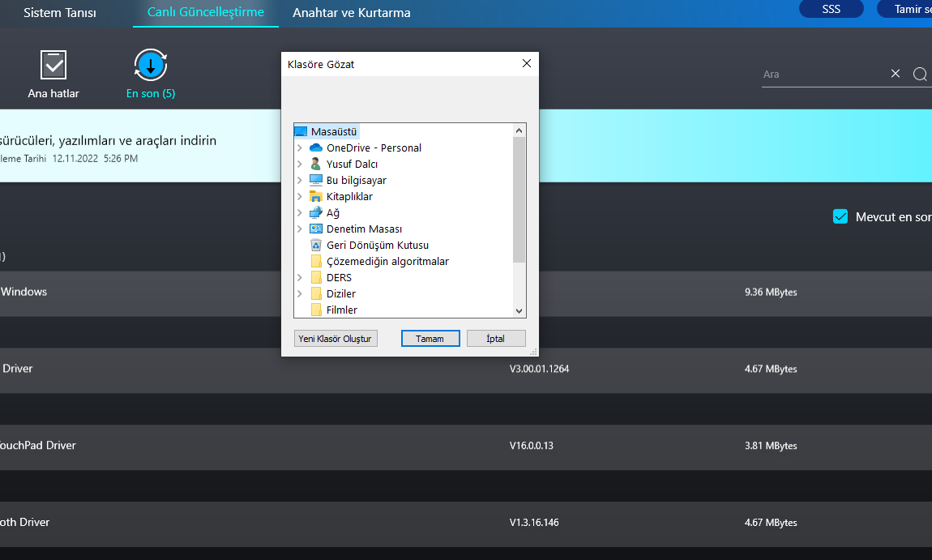Go to Anahtar ve Kurtarma tab
932x560 pixels.
(351, 12)
